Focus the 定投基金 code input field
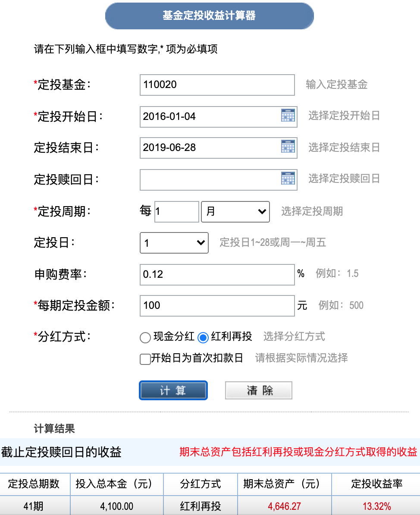The width and height of the screenshot is (420, 515). point(217,85)
